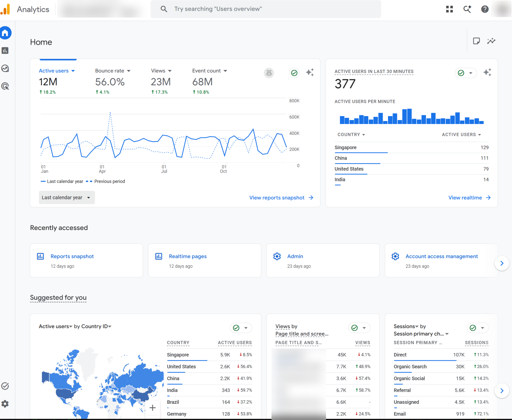Open the ACTIVE USERS metric dropdown in realtime

coord(461,134)
